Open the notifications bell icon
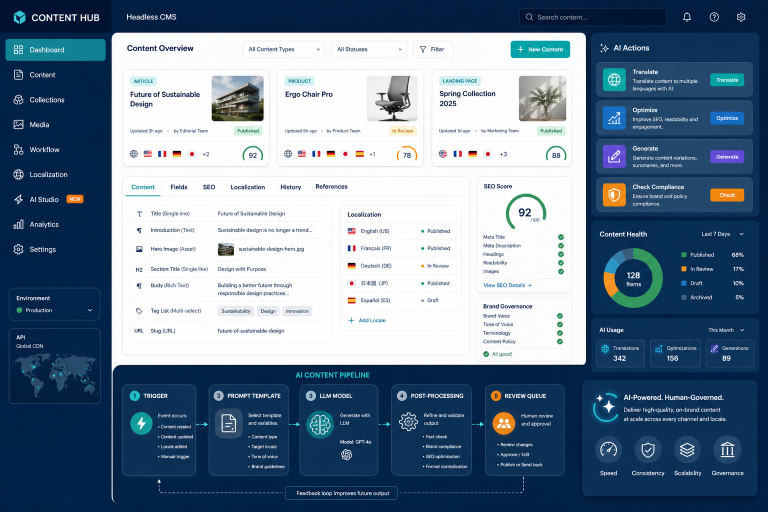768x512 pixels. pyautogui.click(x=687, y=17)
